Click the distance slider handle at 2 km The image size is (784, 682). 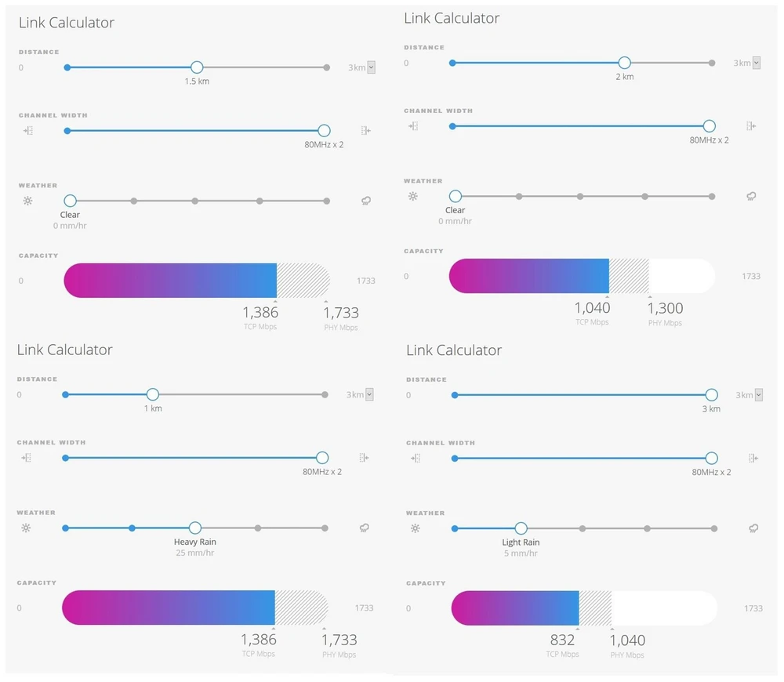[x=624, y=63]
